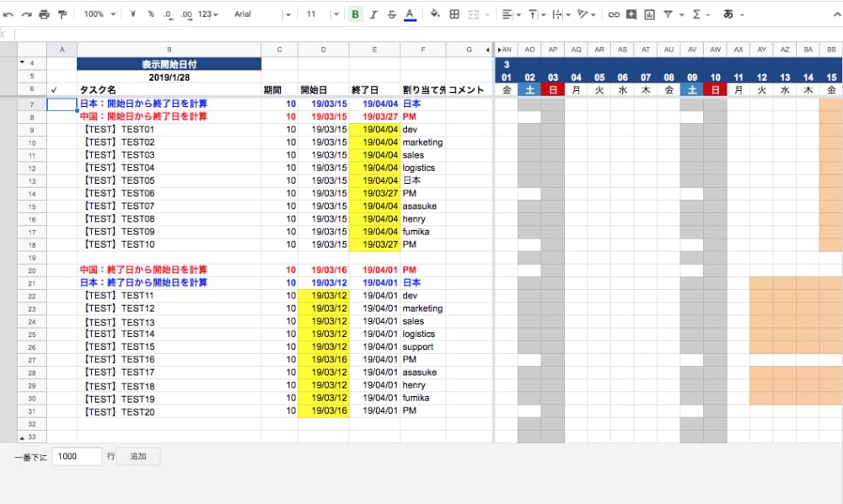Image resolution: width=843 pixels, height=504 pixels.
Task: Select column B header
Action: (169, 51)
